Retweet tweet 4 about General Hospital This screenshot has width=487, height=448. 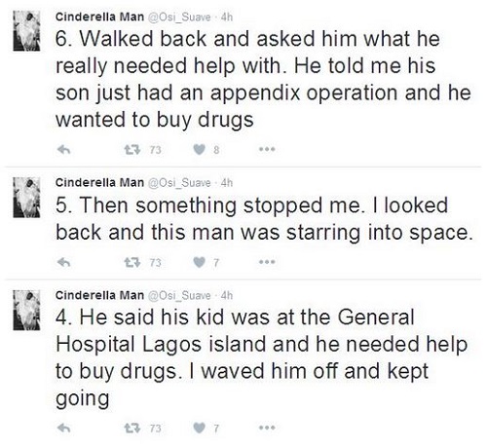tap(132, 429)
